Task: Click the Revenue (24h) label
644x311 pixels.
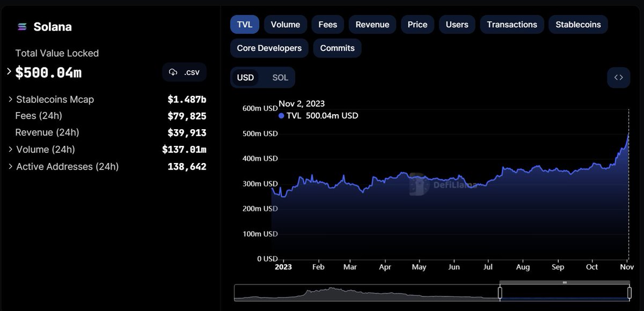Action: click(47, 132)
